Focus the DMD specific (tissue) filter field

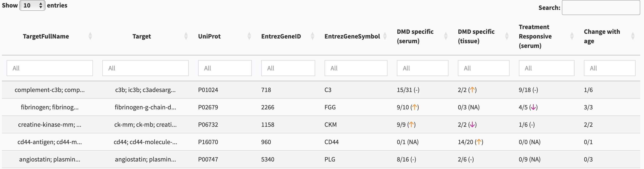[483, 68]
